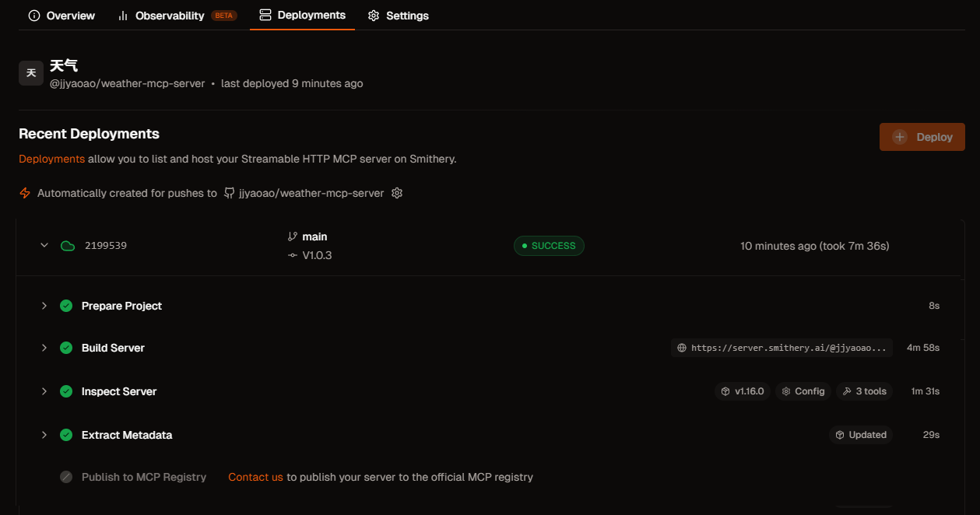
Task: Click the lightning bolt auto-deploy icon
Action: click(x=25, y=193)
